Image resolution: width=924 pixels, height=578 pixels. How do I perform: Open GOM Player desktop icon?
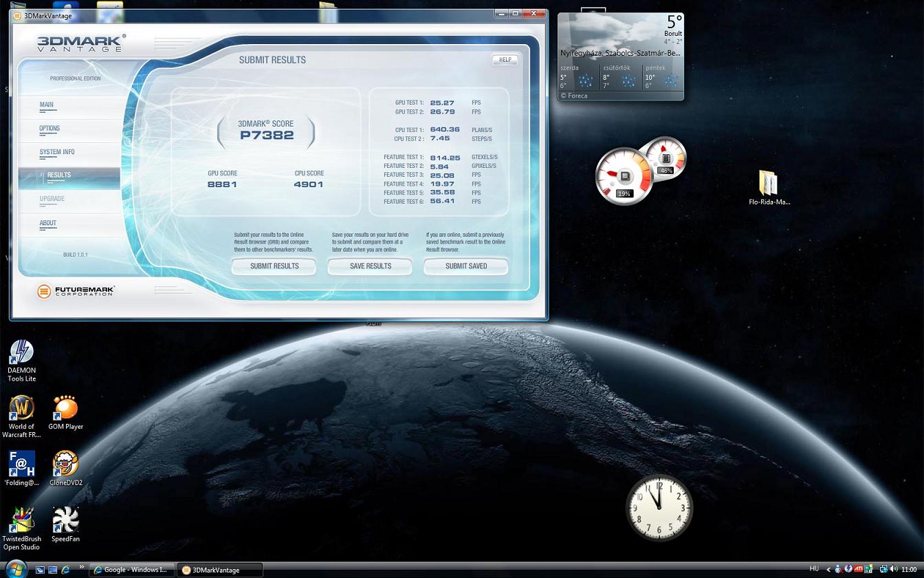click(x=65, y=413)
